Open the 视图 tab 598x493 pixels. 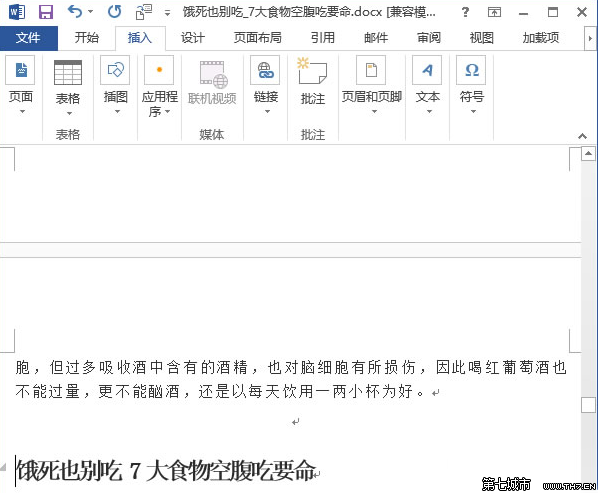click(481, 38)
